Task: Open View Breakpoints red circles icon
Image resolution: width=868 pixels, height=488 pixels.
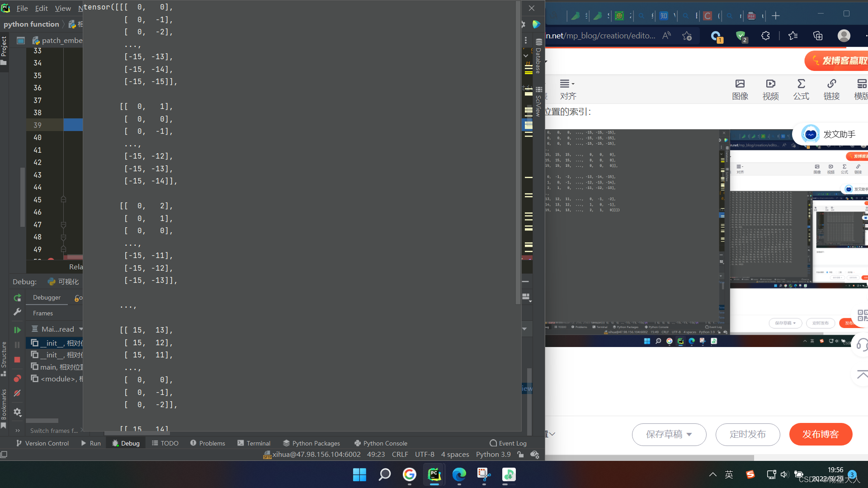Action: point(17,378)
